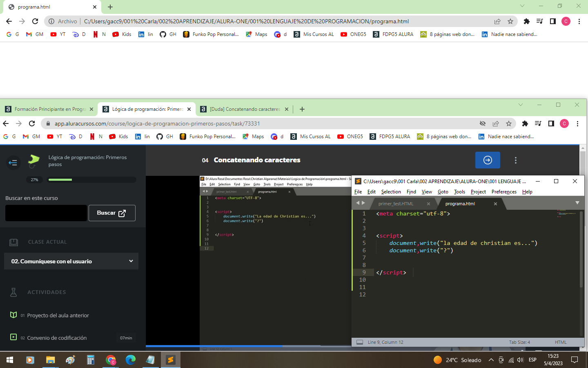Click the share icon in Alura address bar

(x=496, y=123)
